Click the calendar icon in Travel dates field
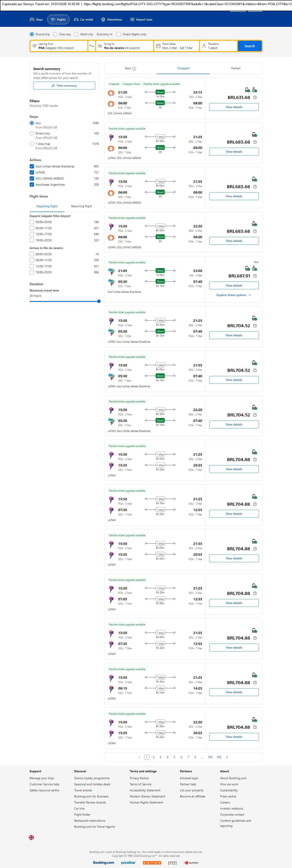This screenshot has width=292, height=868. click(x=158, y=46)
